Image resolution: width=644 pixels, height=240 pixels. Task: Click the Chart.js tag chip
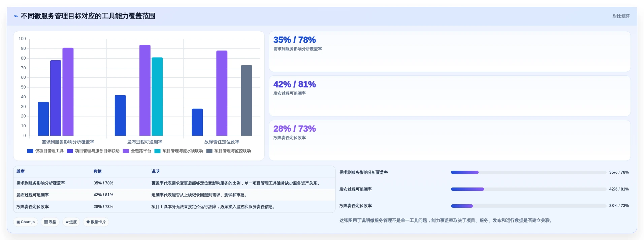point(26,222)
